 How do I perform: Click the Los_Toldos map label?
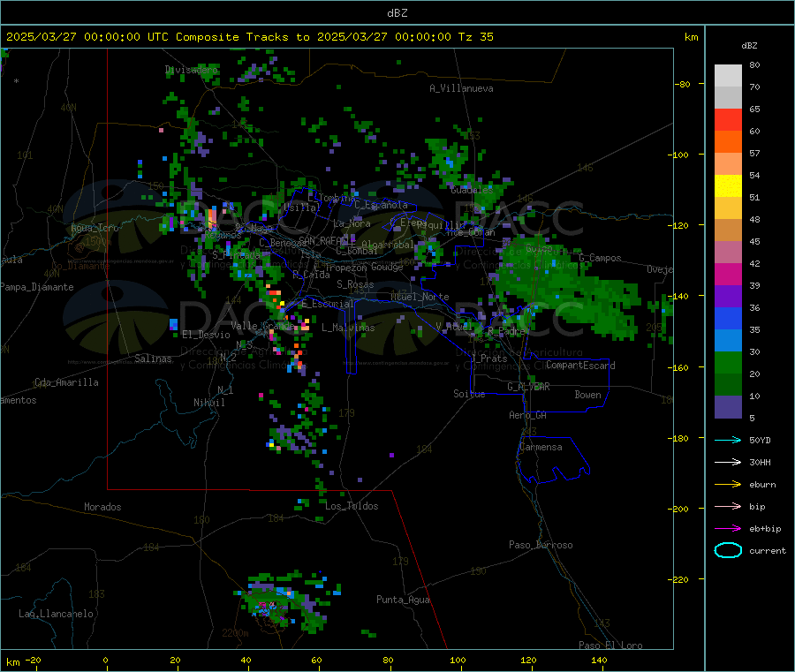pos(352,506)
